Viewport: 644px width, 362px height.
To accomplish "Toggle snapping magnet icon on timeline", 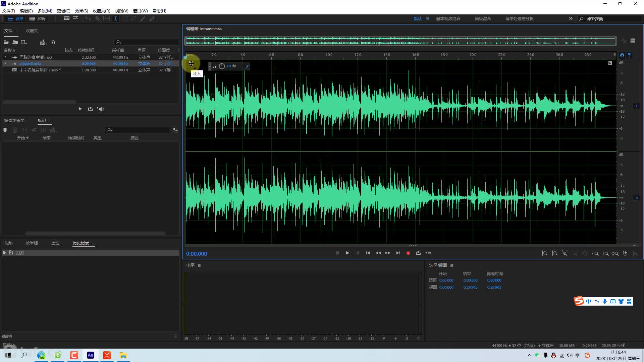I will pos(622,55).
